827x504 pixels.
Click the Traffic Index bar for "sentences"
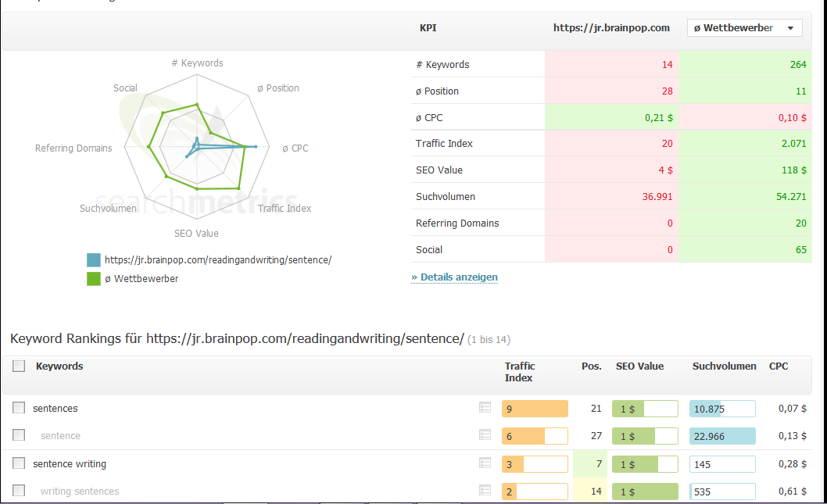tap(535, 408)
